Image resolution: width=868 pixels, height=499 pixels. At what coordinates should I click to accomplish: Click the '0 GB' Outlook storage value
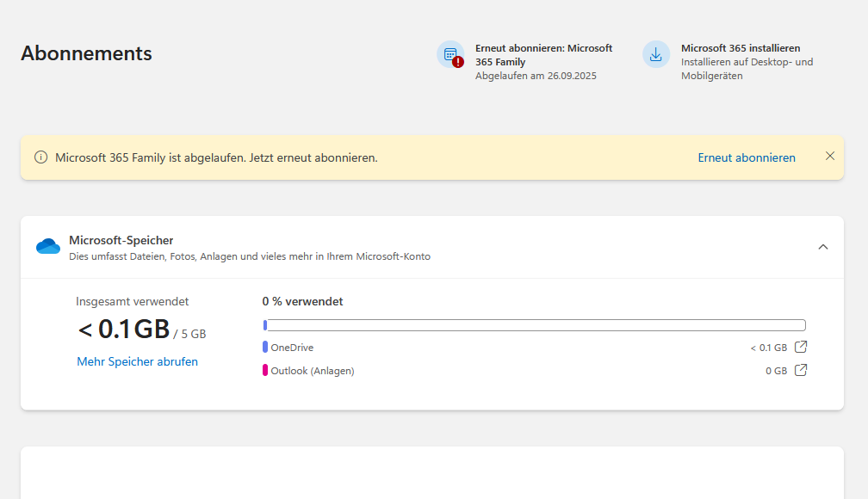[x=776, y=371]
